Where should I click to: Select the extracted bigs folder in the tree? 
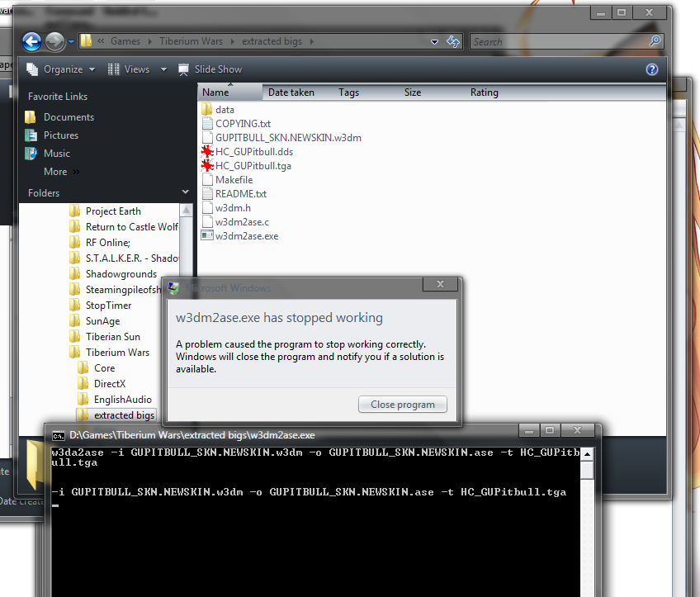pyautogui.click(x=116, y=415)
